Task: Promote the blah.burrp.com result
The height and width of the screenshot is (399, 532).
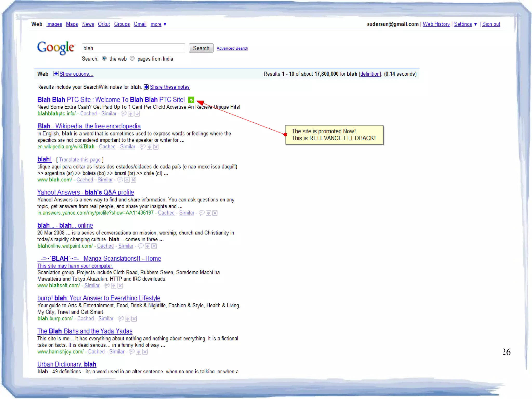Action: [x=128, y=319]
